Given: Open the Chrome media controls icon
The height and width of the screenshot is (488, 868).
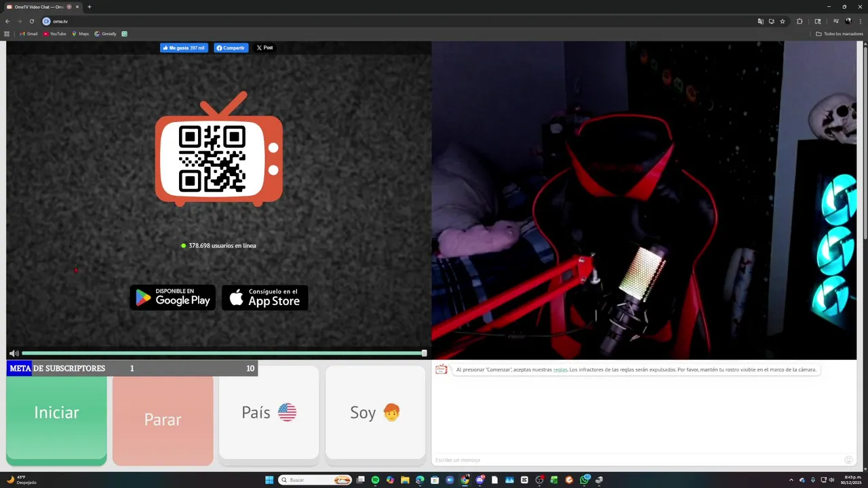Looking at the screenshot, I should tap(836, 21).
